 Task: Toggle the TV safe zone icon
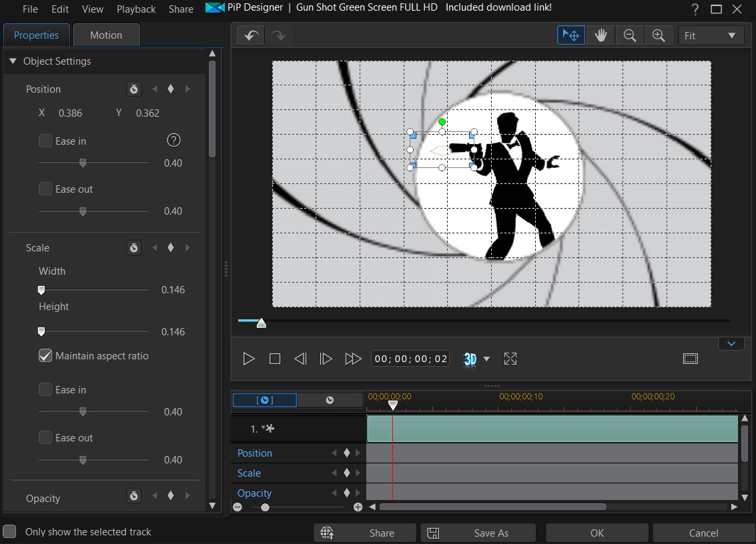pyautogui.click(x=691, y=359)
